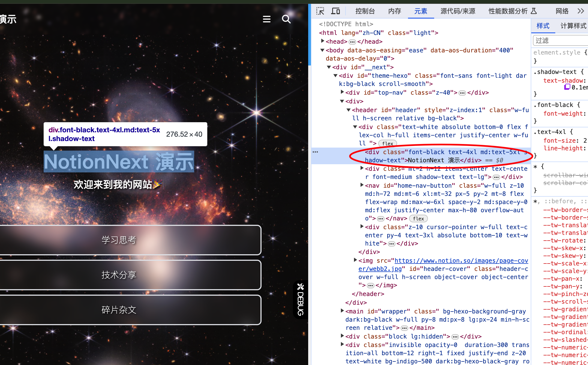Click the ellipsis inside the top-nav div
Screen dimensions: 588x365
point(462,93)
